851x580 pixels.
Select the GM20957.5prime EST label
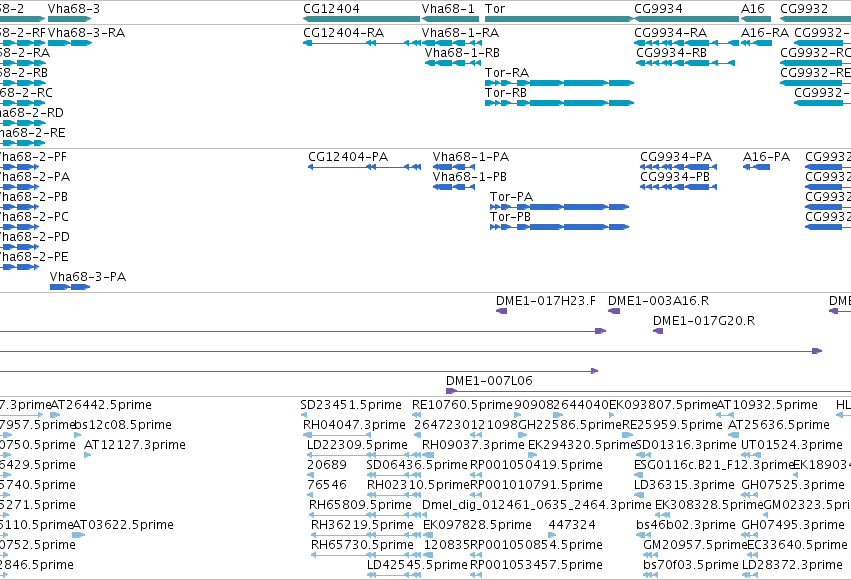pyautogui.click(x=695, y=545)
